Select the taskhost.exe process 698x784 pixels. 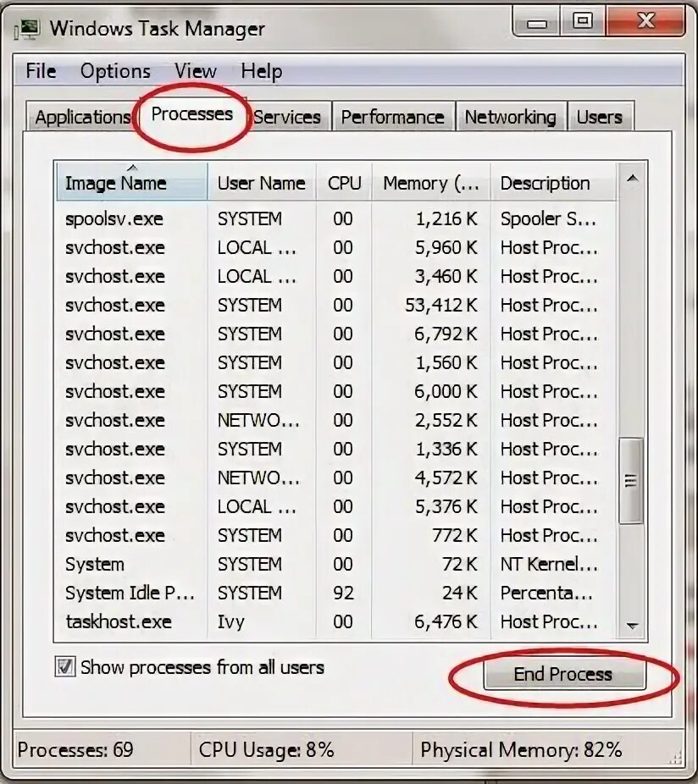pos(335,621)
